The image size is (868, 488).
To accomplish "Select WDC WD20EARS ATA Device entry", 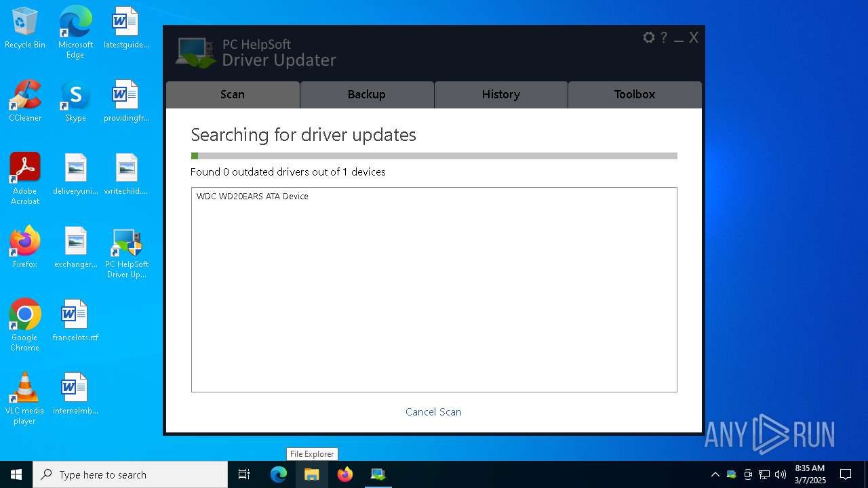I will tap(252, 197).
